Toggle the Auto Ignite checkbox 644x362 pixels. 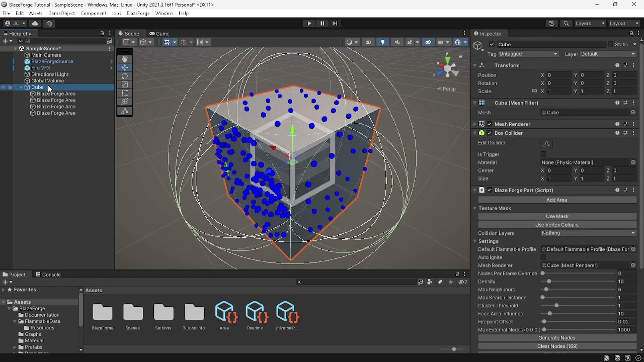click(x=543, y=257)
